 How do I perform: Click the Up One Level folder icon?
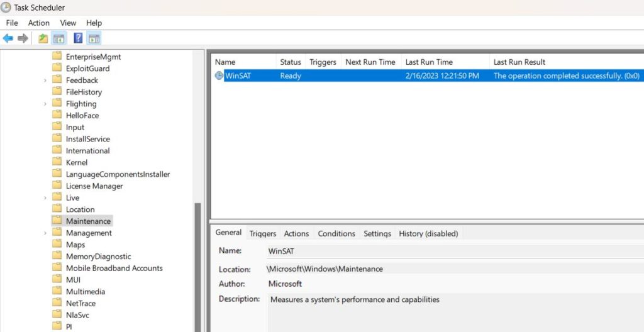coord(43,38)
